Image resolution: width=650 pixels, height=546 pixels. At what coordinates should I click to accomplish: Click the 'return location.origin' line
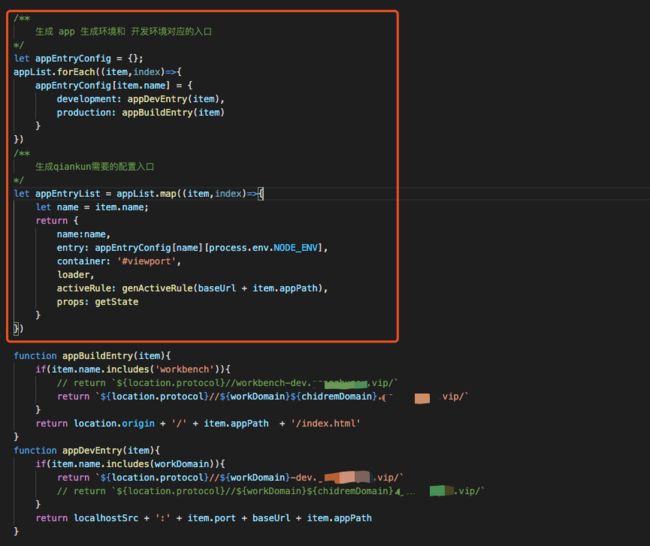pyautogui.click(x=198, y=424)
